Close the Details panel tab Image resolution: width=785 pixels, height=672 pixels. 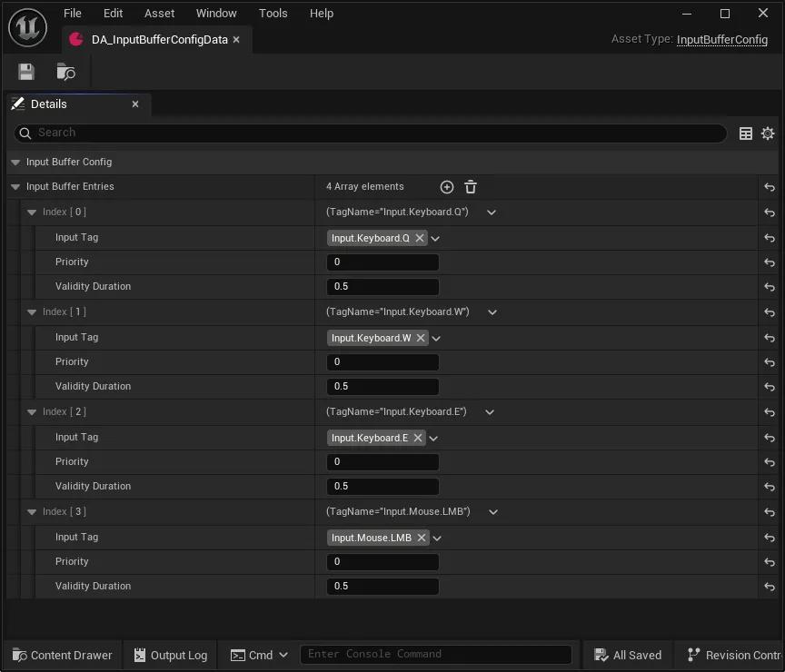(135, 104)
